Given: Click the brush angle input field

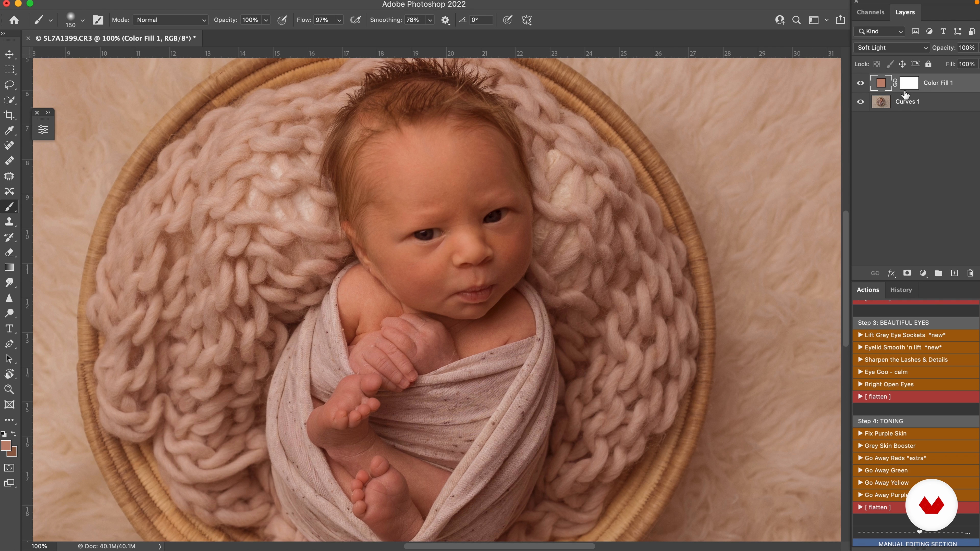Looking at the screenshot, I should [x=481, y=20].
